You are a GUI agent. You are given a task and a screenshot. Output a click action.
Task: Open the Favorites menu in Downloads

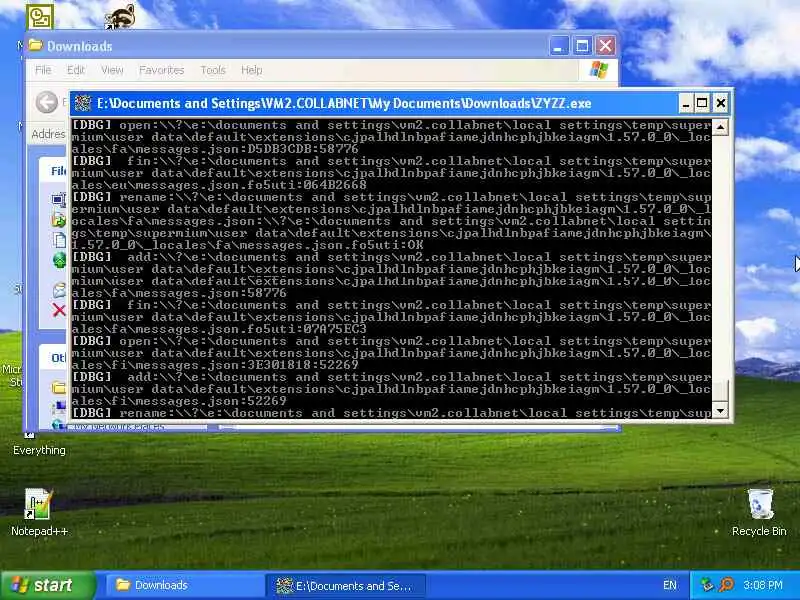(x=161, y=70)
